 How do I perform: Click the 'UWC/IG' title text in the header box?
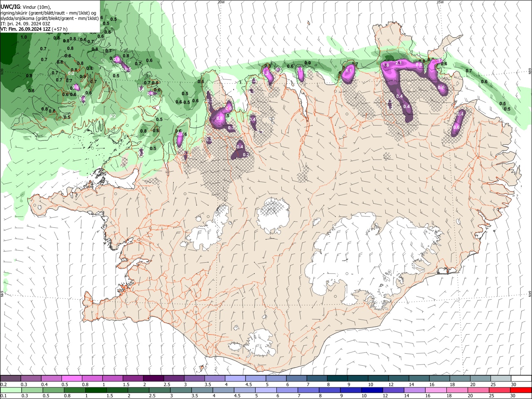[x=10, y=7]
